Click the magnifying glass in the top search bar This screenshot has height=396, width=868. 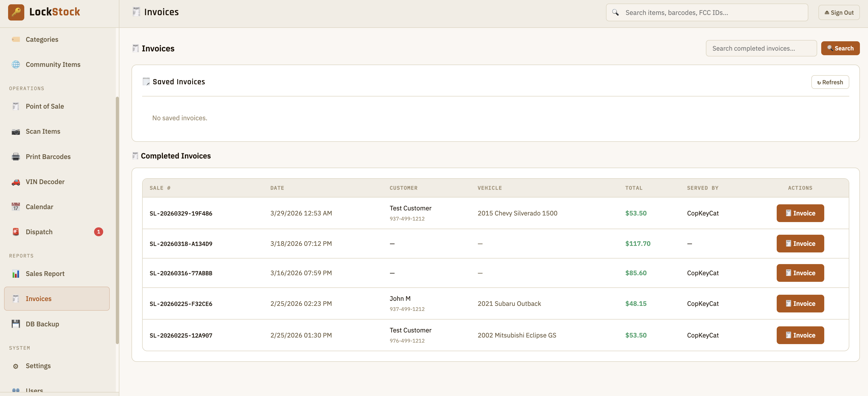616,12
